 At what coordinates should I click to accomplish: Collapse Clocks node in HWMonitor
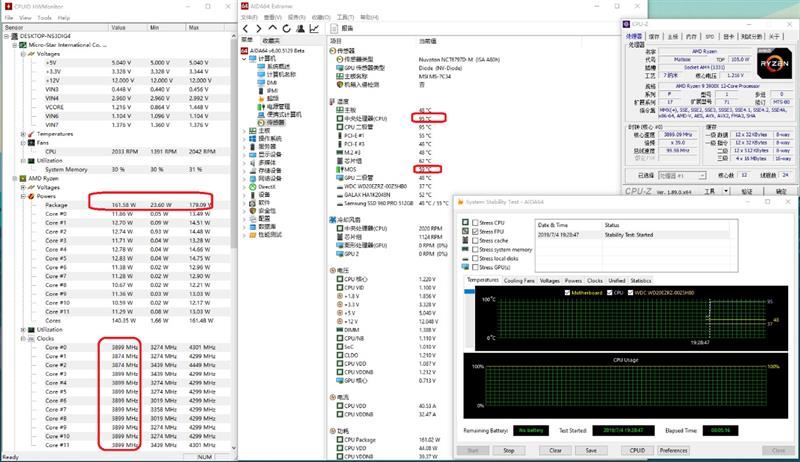point(23,339)
